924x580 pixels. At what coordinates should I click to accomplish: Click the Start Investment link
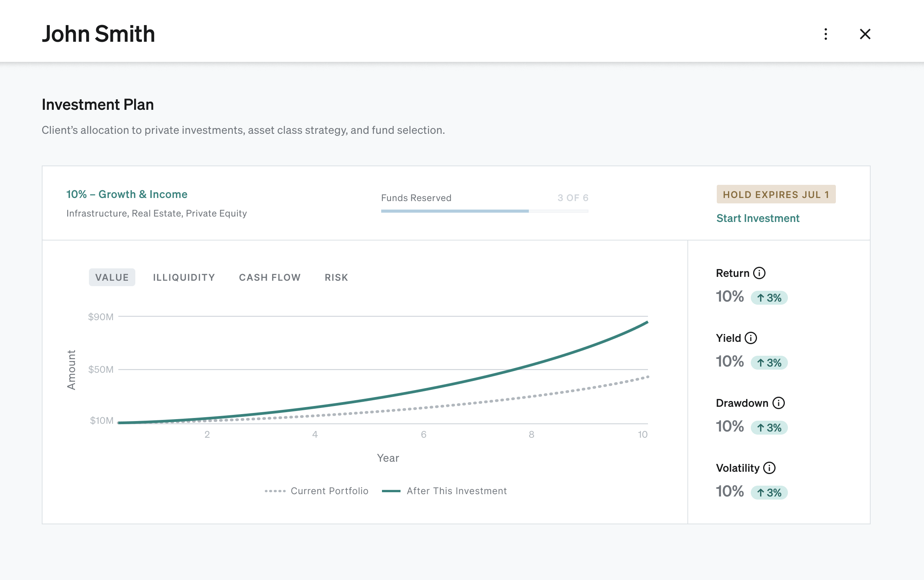(758, 218)
